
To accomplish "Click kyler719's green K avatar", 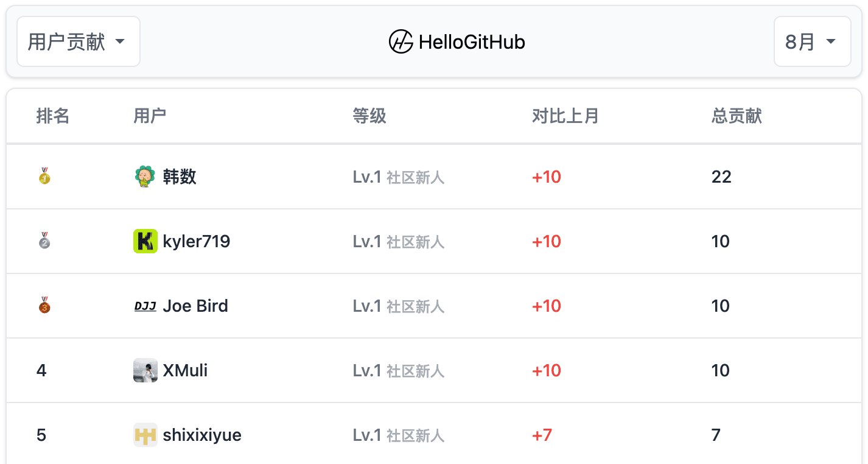I will click(145, 241).
